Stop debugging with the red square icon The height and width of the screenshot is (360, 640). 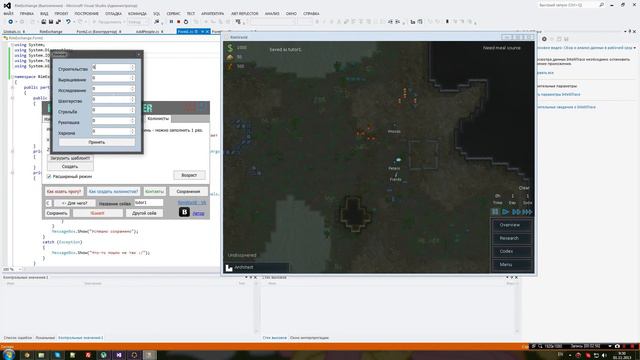(x=178, y=22)
